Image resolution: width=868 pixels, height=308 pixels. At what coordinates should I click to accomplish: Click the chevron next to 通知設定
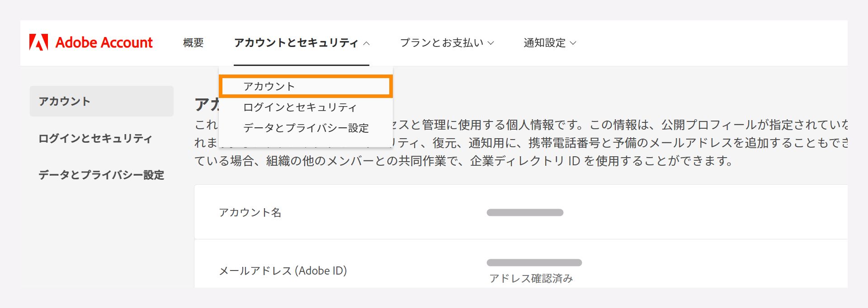click(x=573, y=43)
